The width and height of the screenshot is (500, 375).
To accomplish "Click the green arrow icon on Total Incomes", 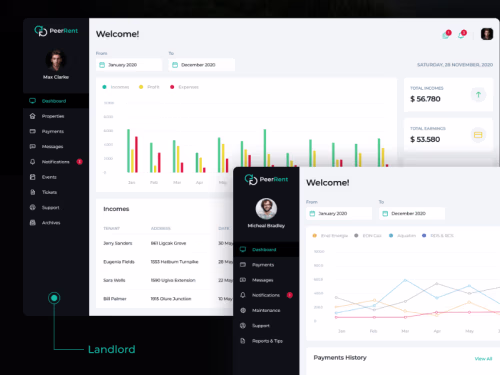I will coord(478,95).
